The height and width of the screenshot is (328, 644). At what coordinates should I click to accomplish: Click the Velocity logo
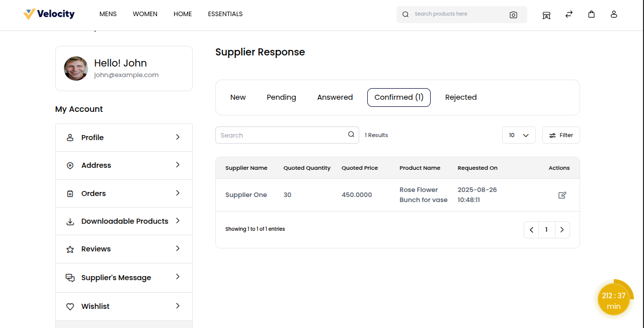49,14
